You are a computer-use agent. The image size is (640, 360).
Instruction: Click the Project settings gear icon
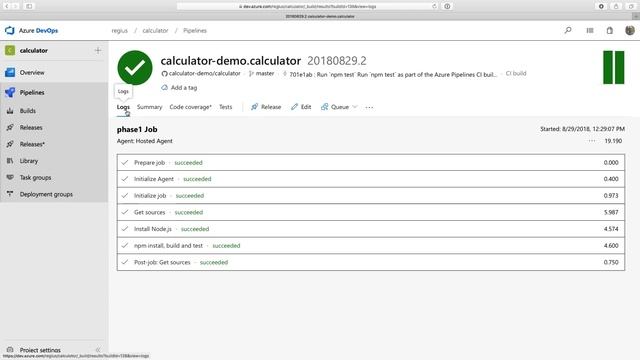10,350
